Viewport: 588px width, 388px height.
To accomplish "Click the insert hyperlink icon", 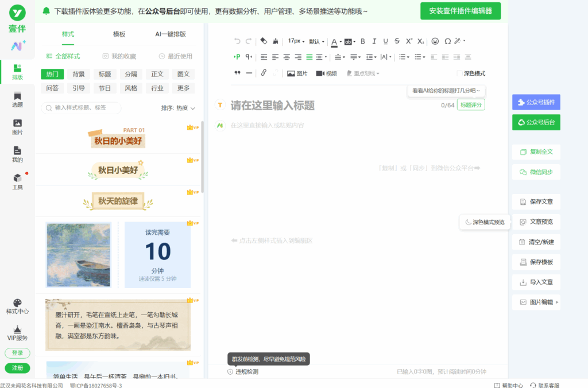I will click(264, 73).
